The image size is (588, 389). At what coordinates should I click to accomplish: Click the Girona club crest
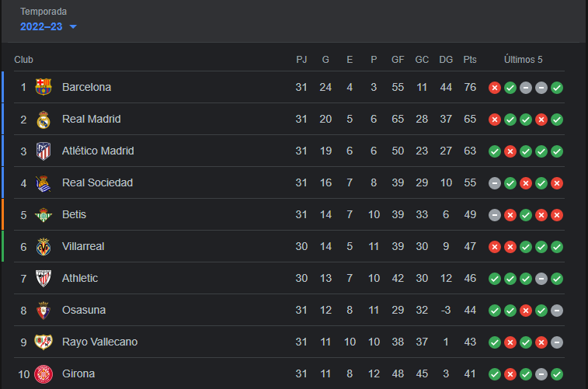click(43, 374)
